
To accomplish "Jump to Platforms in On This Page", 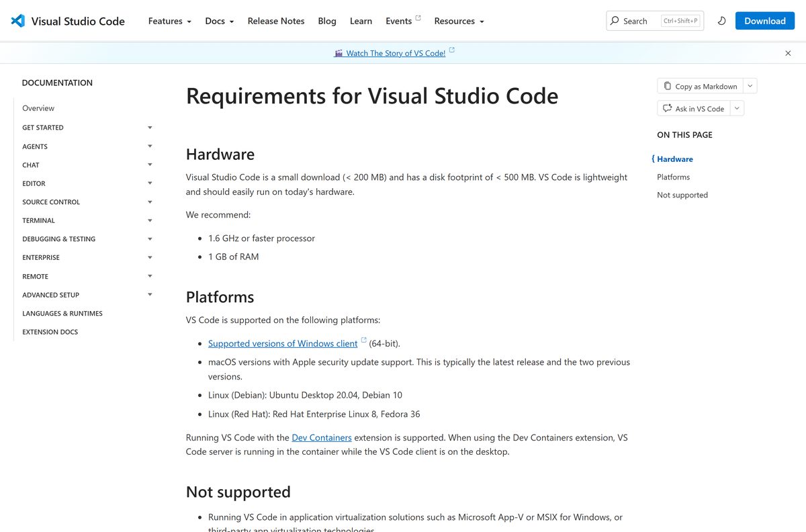I will click(x=674, y=177).
